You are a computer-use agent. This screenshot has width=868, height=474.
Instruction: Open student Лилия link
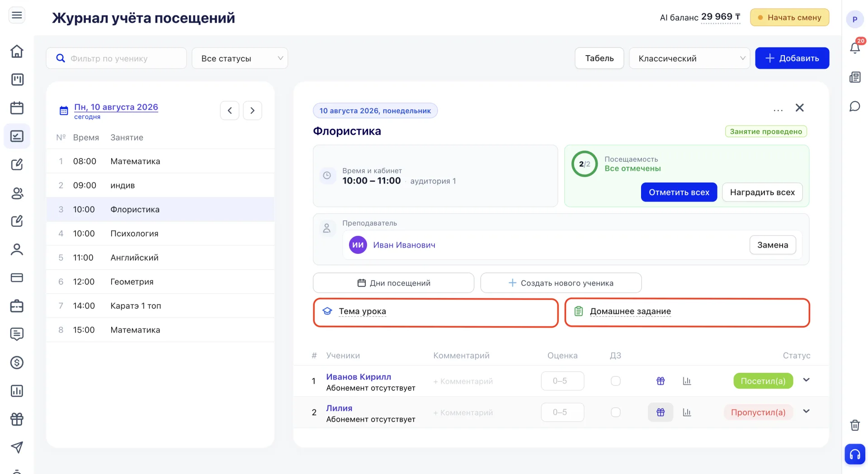[x=339, y=408]
